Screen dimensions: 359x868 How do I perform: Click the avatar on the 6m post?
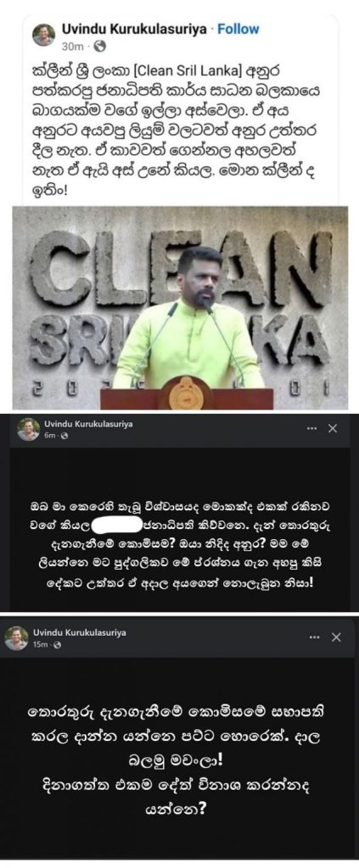(28, 429)
